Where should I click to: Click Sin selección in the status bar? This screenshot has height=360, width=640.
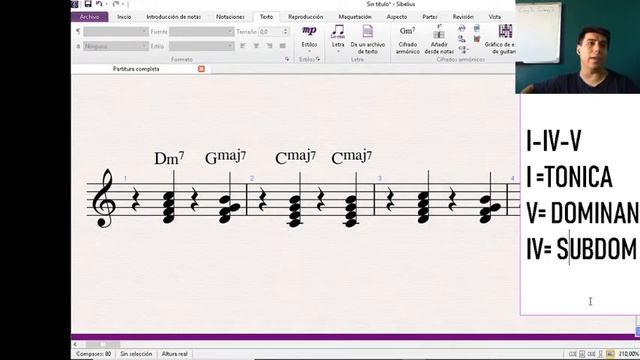(x=136, y=354)
